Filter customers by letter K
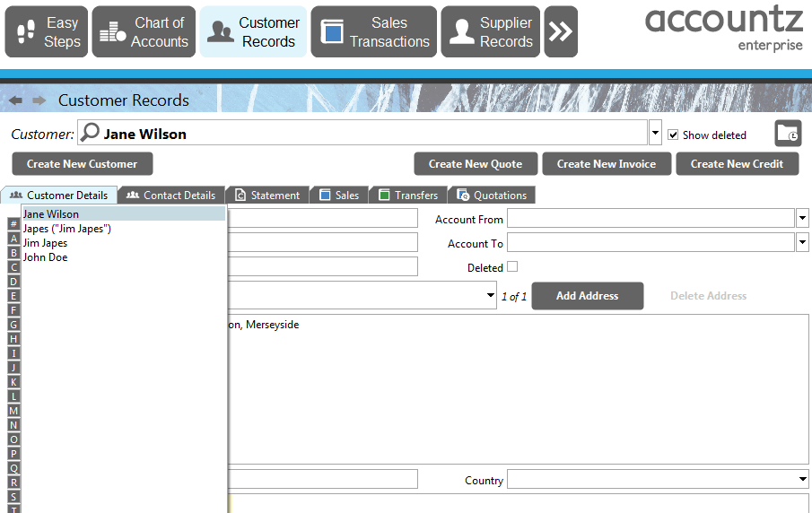 [x=14, y=382]
